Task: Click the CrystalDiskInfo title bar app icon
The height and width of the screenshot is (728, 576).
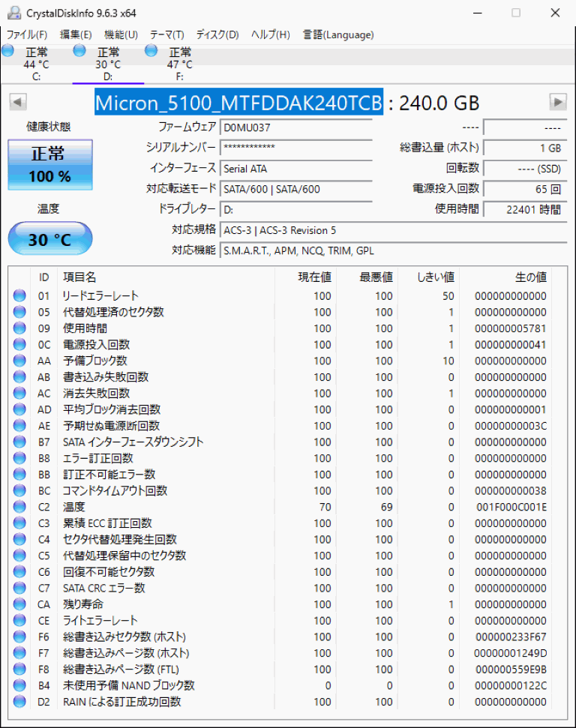Action: pos(14,13)
